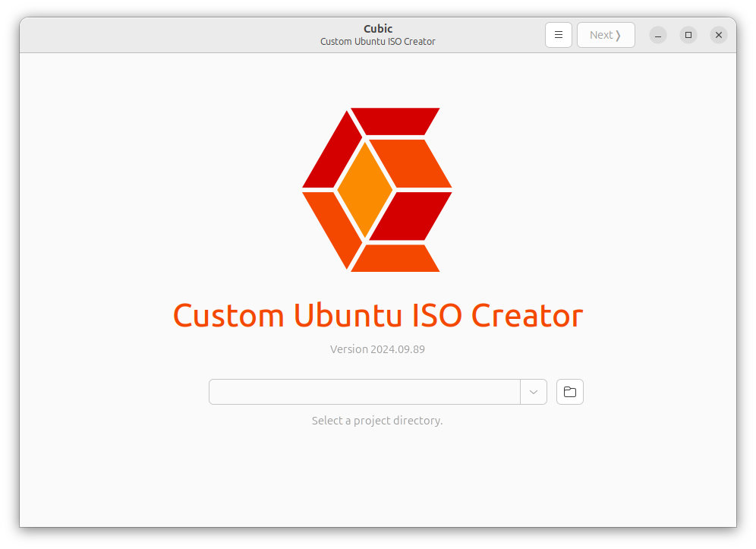Image resolution: width=756 pixels, height=549 pixels.
Task: Click the Cubic title in the header
Action: point(377,28)
